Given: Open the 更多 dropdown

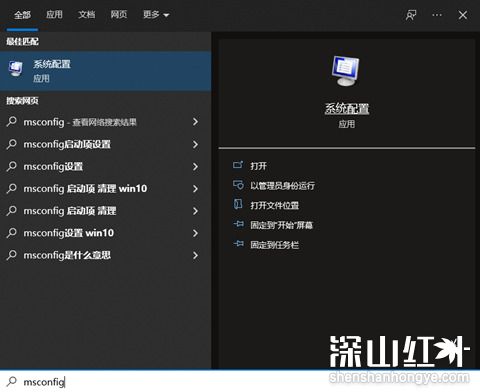Looking at the screenshot, I should (x=156, y=15).
